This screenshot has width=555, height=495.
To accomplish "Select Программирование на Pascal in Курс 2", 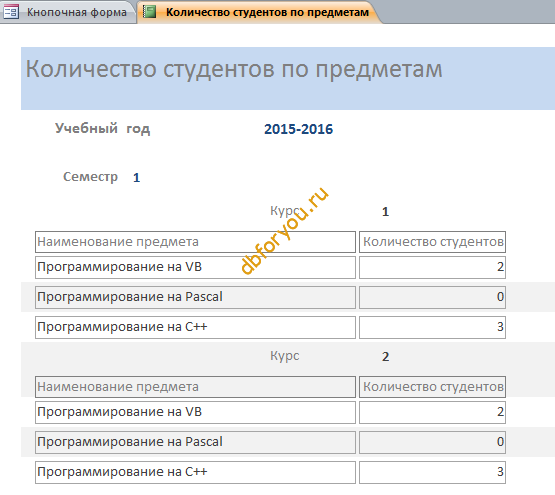I will click(x=195, y=442).
